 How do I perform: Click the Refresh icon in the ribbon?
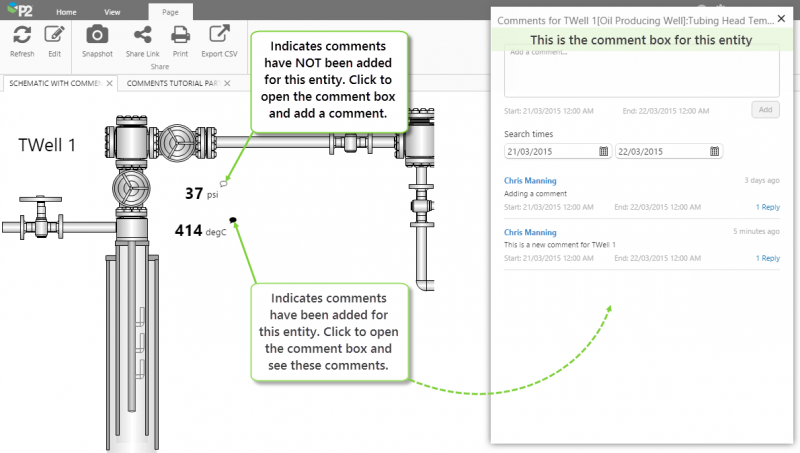click(22, 35)
